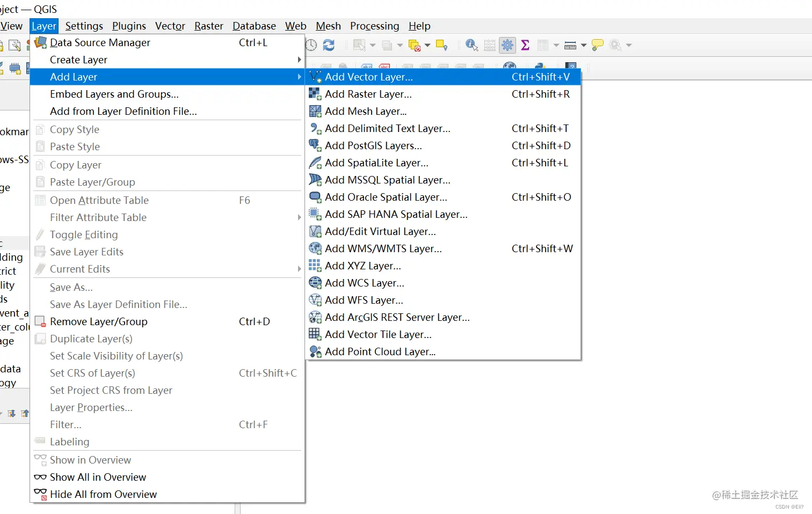Select Remove Layer/Group menu entry
Screen dimensions: 812x514
click(x=167, y=321)
